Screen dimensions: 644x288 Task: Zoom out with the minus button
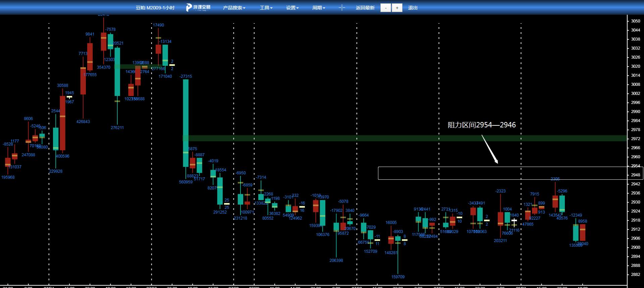386,8
